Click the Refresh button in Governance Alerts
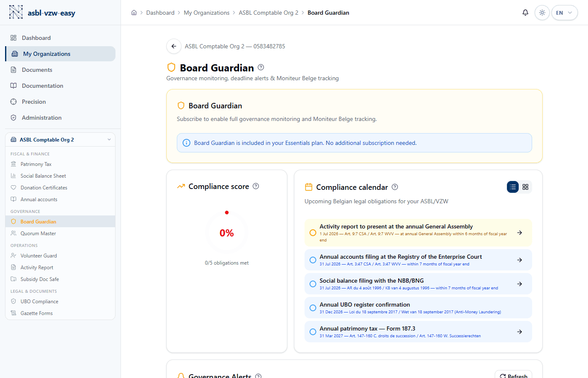The height and width of the screenshot is (378, 588). coord(513,375)
